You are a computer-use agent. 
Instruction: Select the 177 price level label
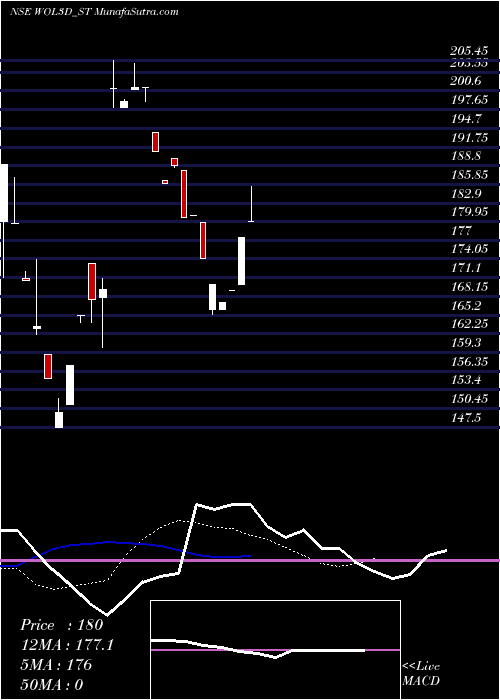(x=462, y=231)
